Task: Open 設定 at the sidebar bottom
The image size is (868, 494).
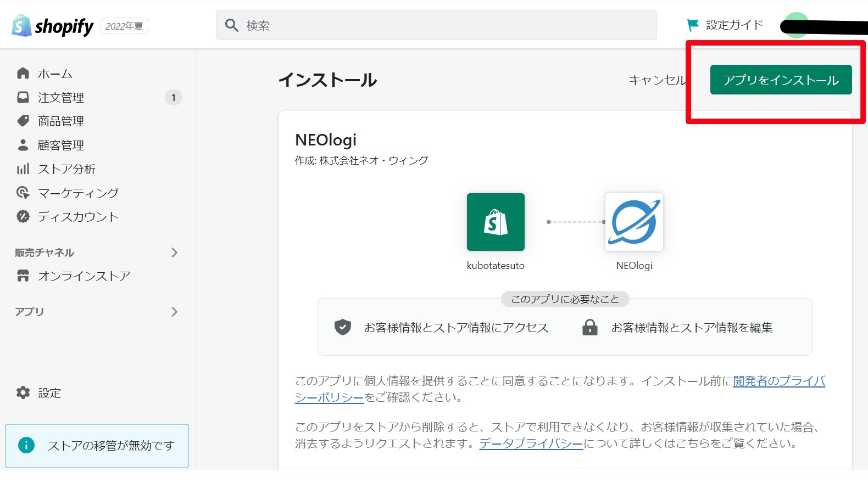Action: [x=49, y=393]
